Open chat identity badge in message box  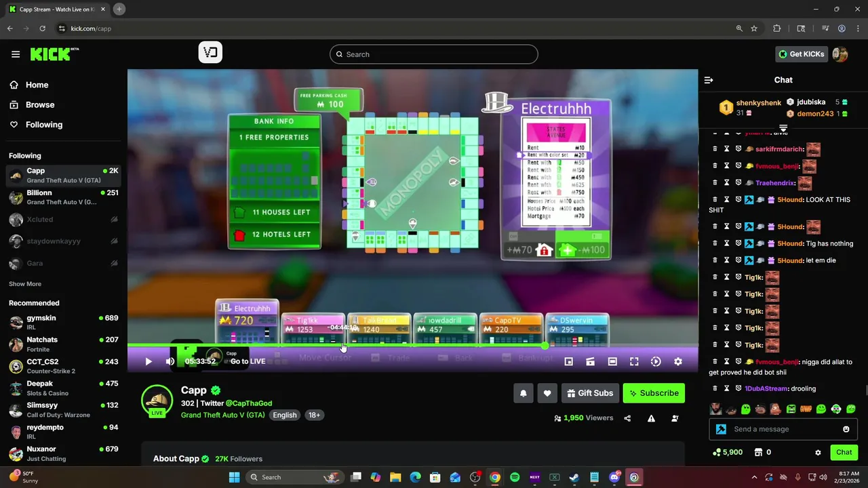[722, 429]
